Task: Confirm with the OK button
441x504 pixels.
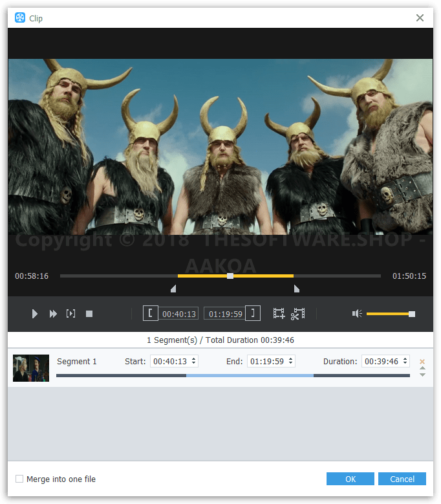Action: [x=350, y=479]
